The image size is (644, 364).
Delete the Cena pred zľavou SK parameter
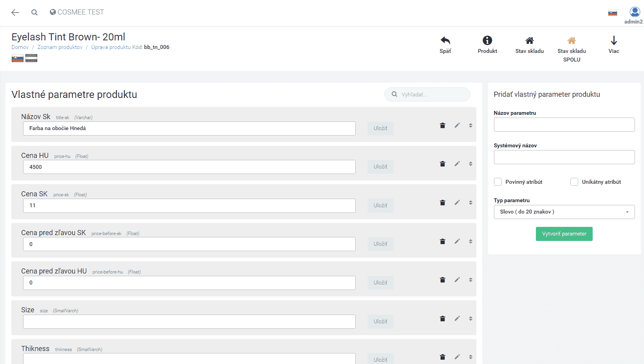[443, 241]
